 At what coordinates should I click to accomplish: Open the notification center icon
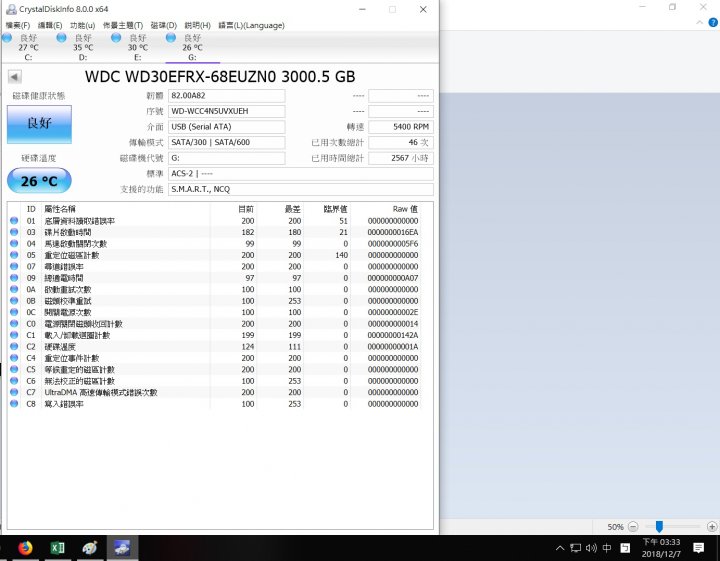coord(698,548)
